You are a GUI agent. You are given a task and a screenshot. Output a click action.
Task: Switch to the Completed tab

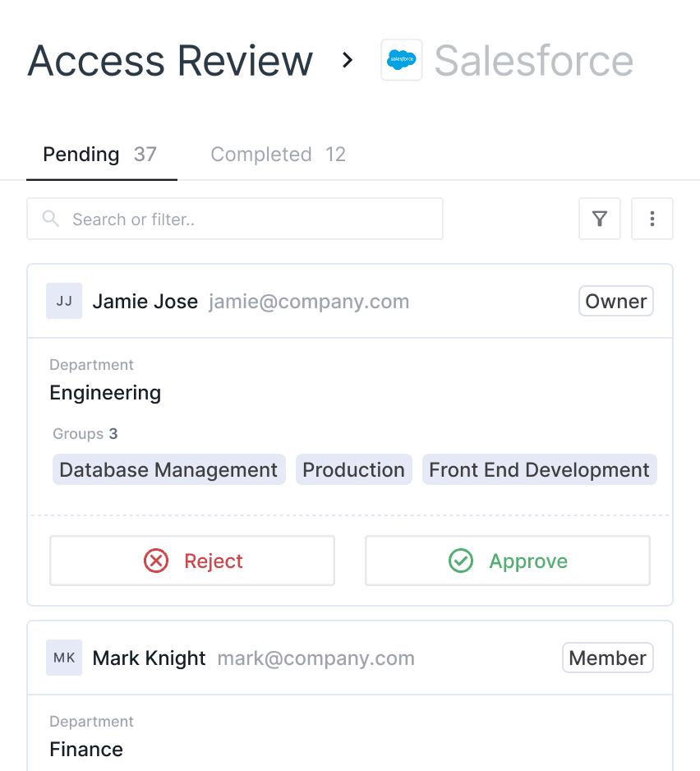pos(278,155)
